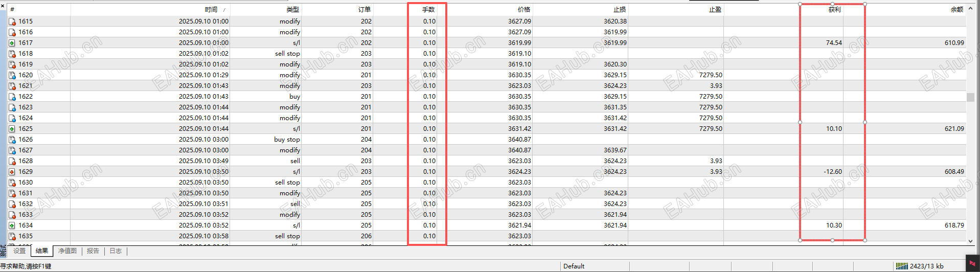This screenshot has height=272, width=980.
Task: Click the vertical scrollbar thumb
Action: 970,97
